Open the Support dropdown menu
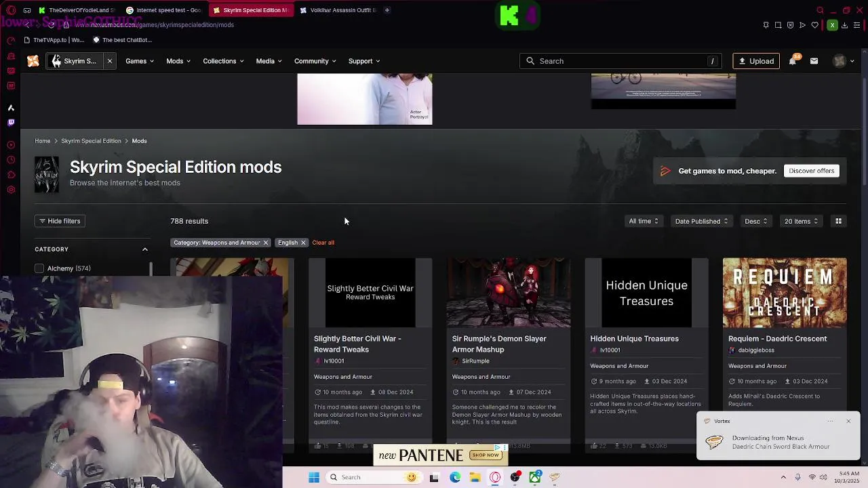 tap(364, 61)
